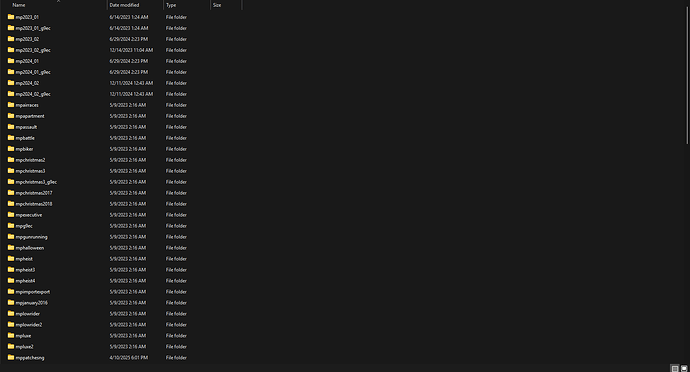Click the mp2023_01 folder icon
This screenshot has width=690, height=372.
[x=11, y=17]
